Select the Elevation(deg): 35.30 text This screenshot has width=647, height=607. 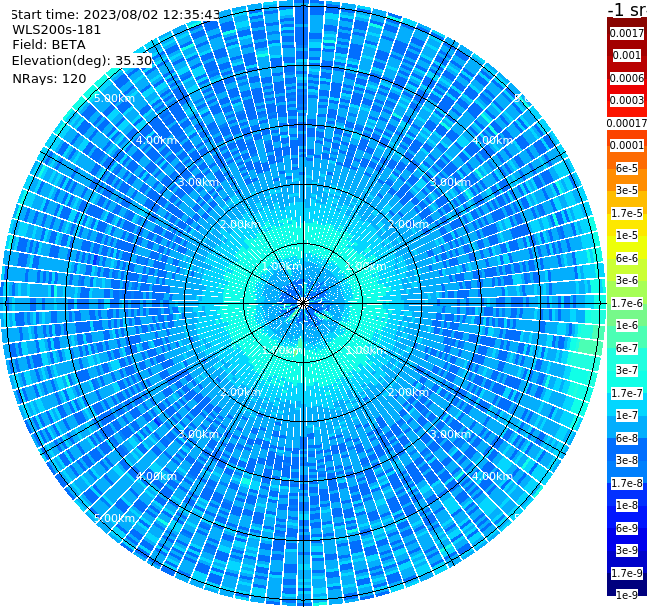click(82, 61)
